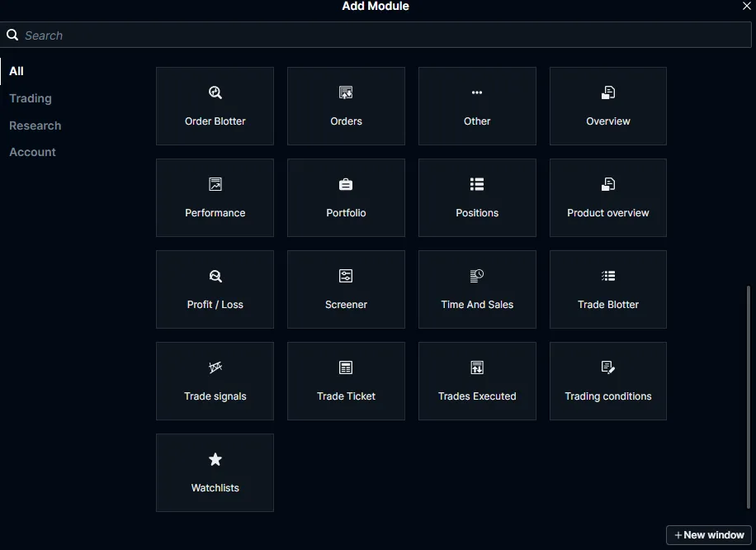Show the All category
This screenshot has width=756, height=550.
[x=17, y=71]
